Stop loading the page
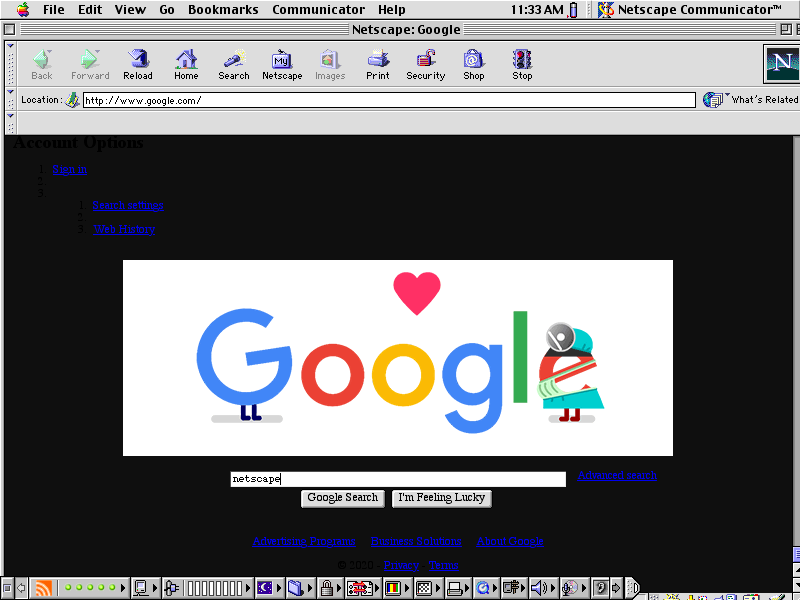The width and height of the screenshot is (800, 600). (522, 65)
